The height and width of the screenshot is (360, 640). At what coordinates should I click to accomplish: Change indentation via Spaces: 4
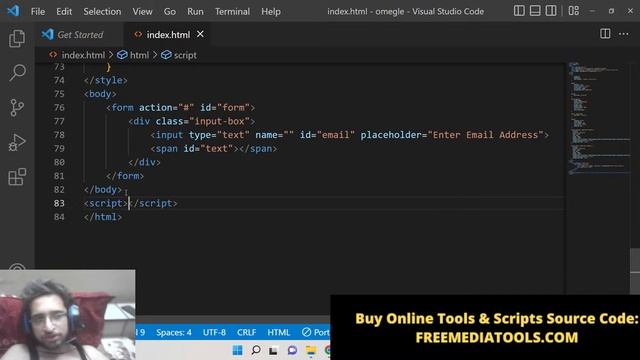click(173, 332)
